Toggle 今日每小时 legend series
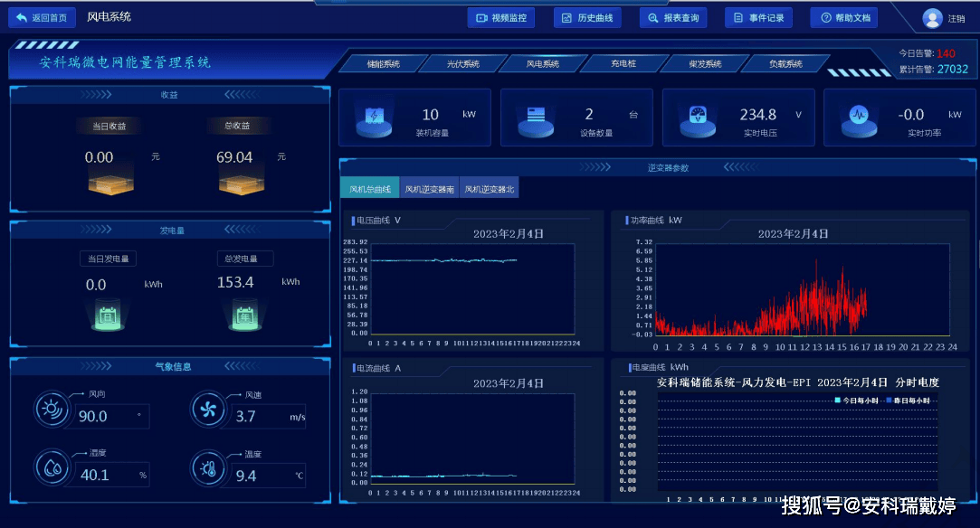This screenshot has width=980, height=528. (857, 401)
